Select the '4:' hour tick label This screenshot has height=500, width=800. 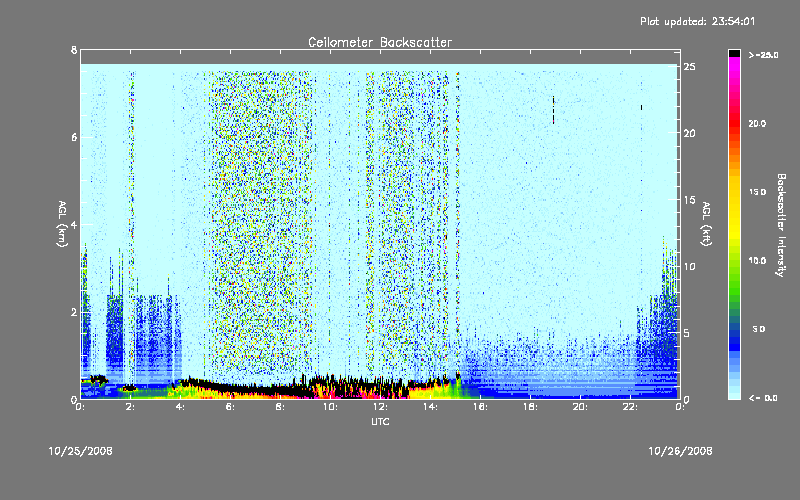(180, 407)
